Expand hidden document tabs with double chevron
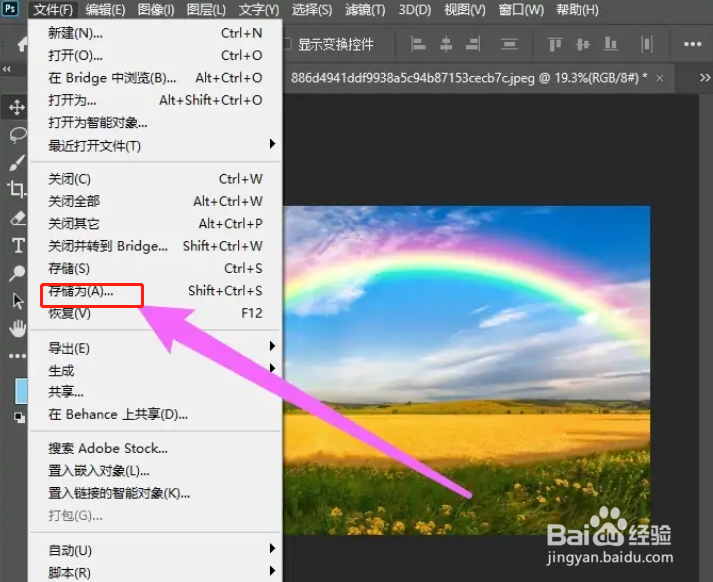713x582 pixels. [x=705, y=78]
